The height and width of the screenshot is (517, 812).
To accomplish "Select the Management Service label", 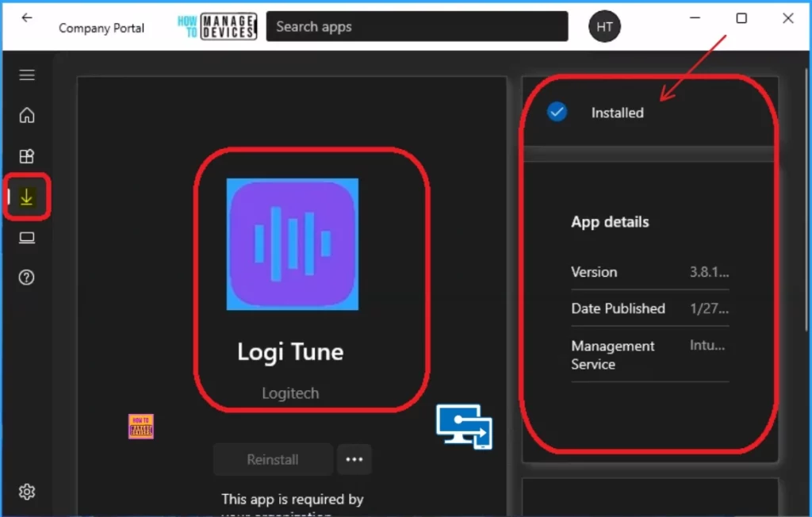I will pos(613,355).
